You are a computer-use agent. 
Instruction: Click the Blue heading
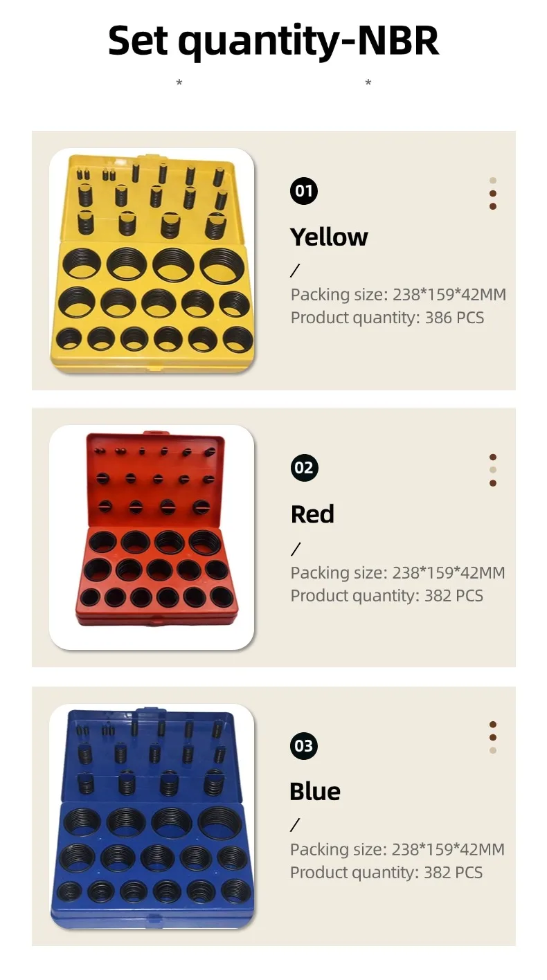pos(315,791)
